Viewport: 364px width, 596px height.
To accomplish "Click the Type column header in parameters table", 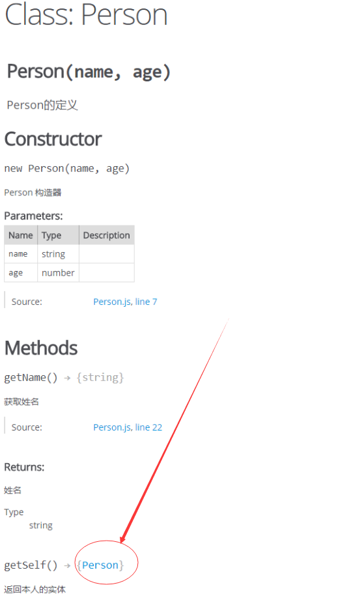I will coord(58,235).
